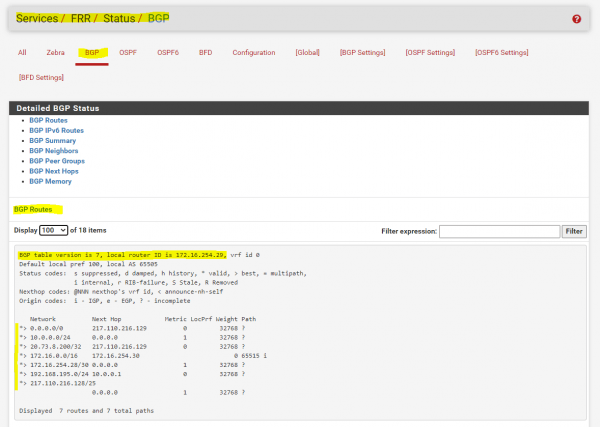Go to the [OSPF6 Settings] tab
600x427 pixels.
point(501,52)
